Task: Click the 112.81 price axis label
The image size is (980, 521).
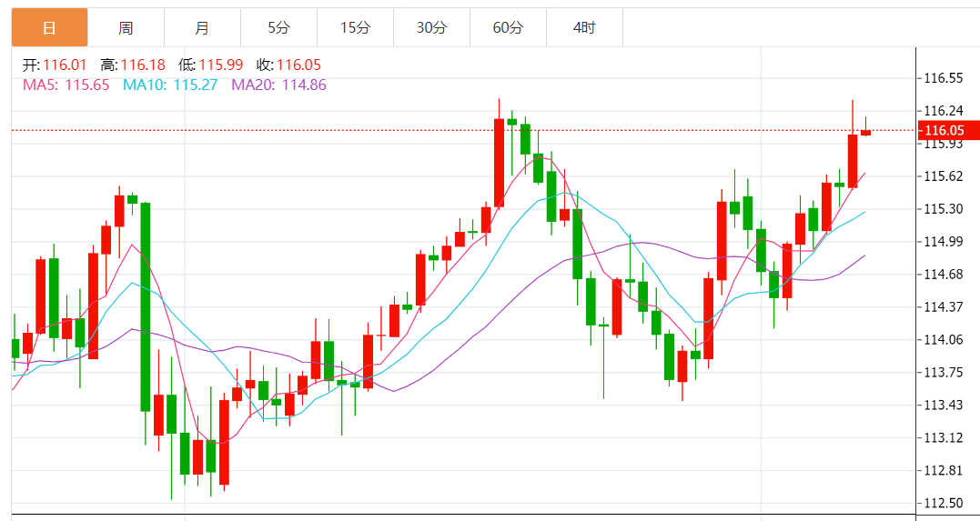Action: point(943,470)
